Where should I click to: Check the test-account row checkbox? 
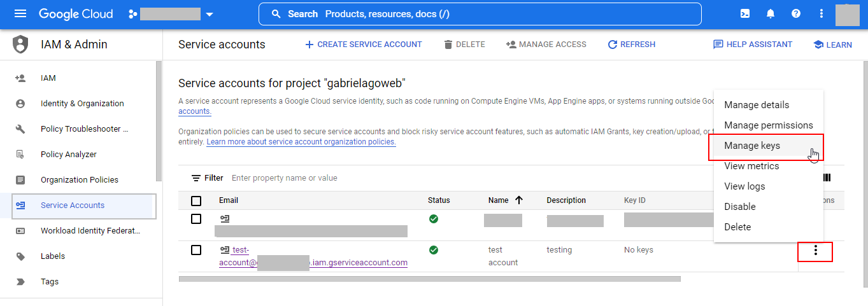pyautogui.click(x=196, y=250)
